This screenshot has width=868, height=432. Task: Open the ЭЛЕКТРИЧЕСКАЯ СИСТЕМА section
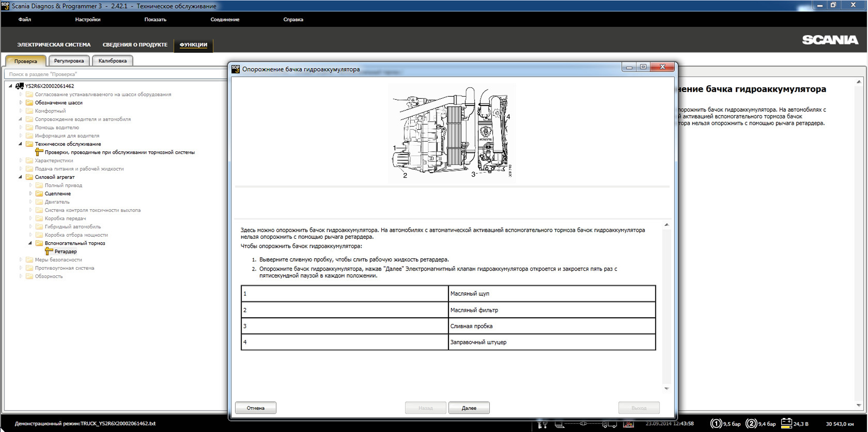pos(54,45)
